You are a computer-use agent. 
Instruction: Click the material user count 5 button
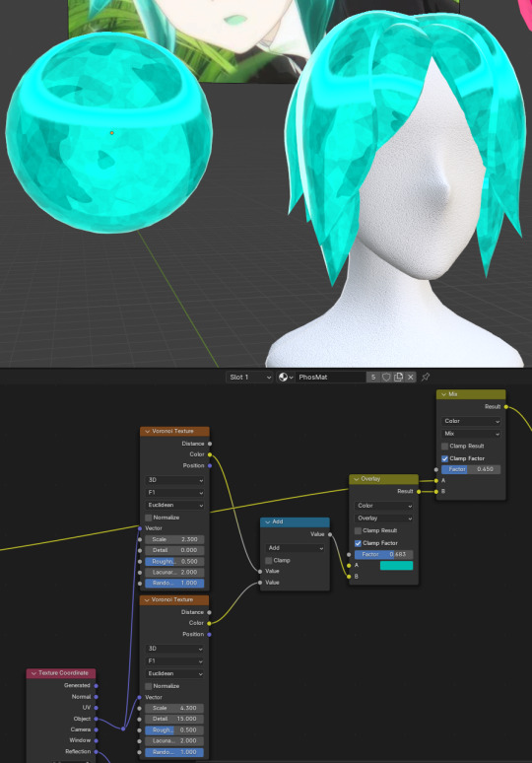click(x=373, y=378)
